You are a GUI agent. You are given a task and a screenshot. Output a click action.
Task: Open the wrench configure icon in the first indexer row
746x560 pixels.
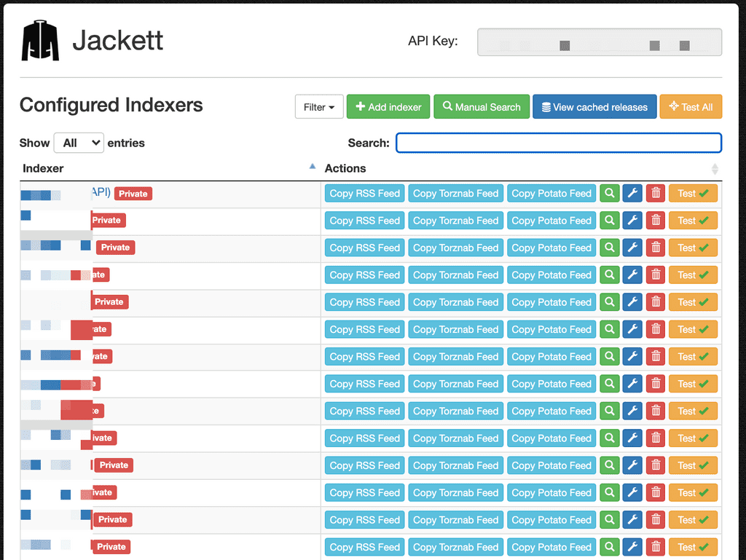click(x=632, y=193)
